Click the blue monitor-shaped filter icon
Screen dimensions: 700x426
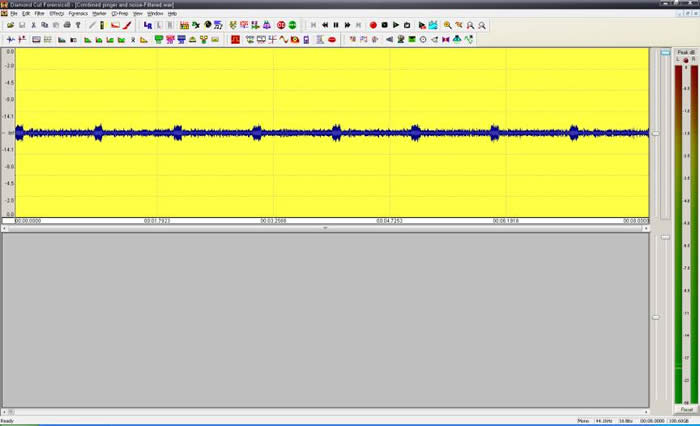pos(181,40)
